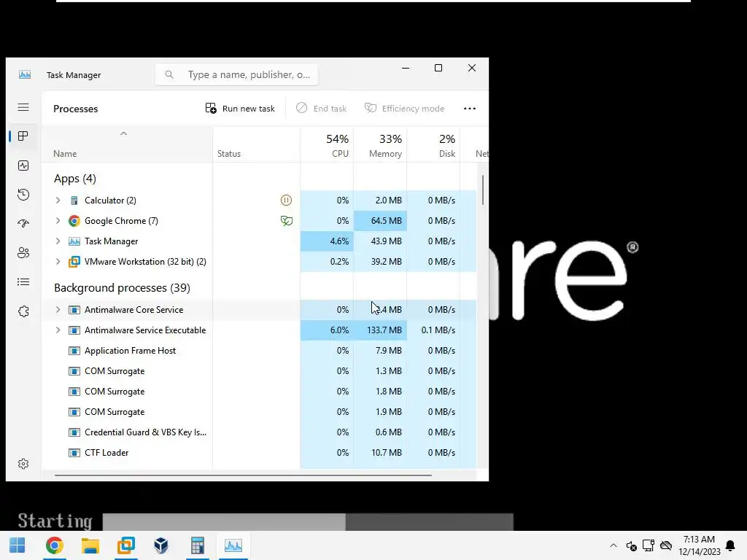Click the Task Manager search box
Viewport: 747px width, 560px height.
pos(236,75)
